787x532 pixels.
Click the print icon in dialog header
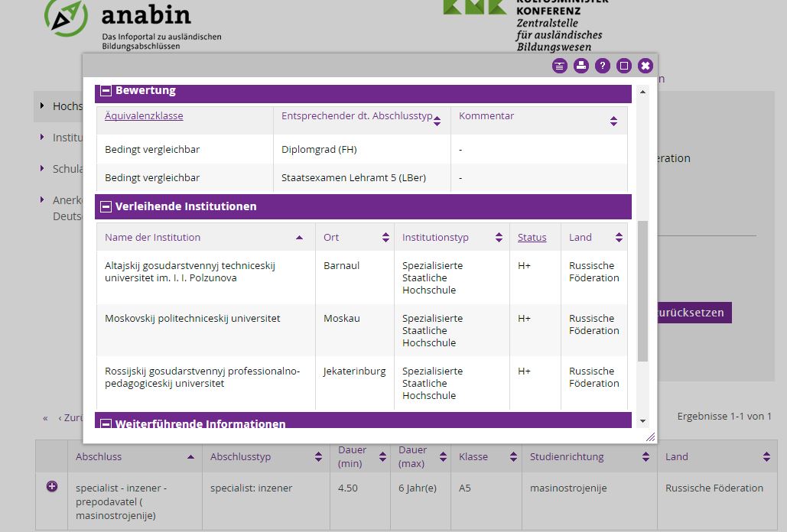(x=581, y=66)
